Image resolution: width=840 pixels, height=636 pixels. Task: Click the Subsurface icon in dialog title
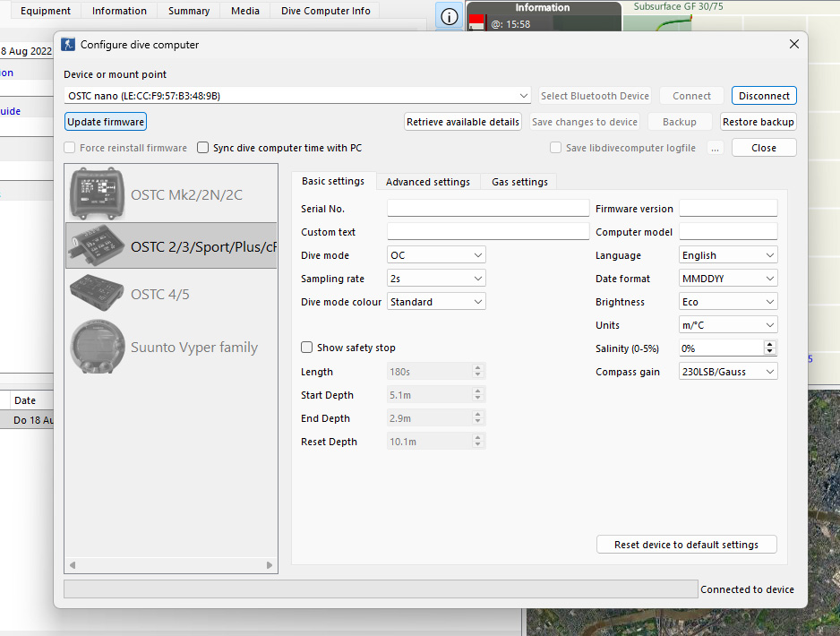pos(68,45)
